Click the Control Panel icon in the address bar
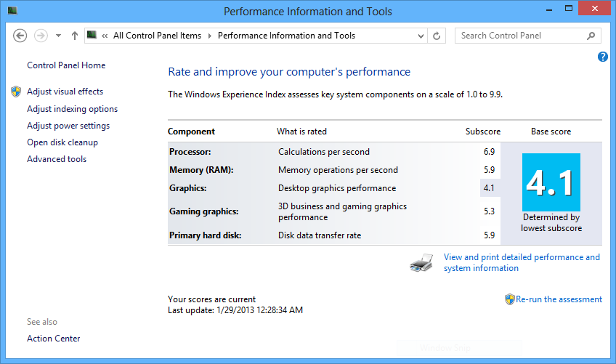The height and width of the screenshot is (364, 616). pyautogui.click(x=92, y=35)
